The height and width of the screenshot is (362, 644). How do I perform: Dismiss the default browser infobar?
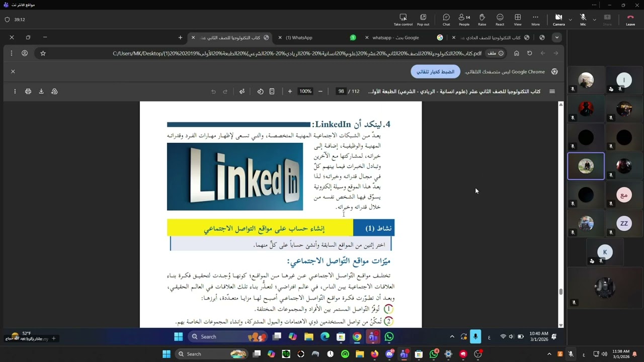[13, 71]
